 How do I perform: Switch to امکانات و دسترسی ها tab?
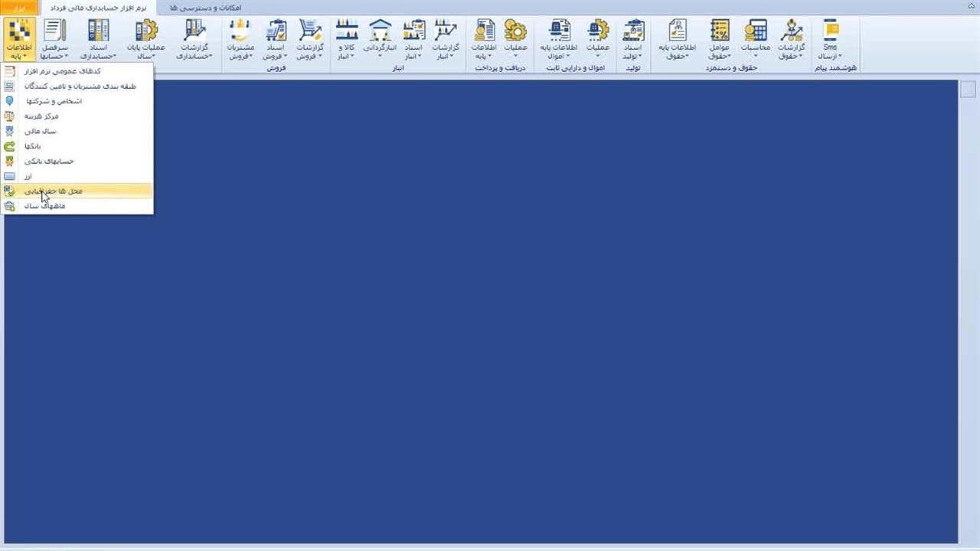[x=205, y=8]
